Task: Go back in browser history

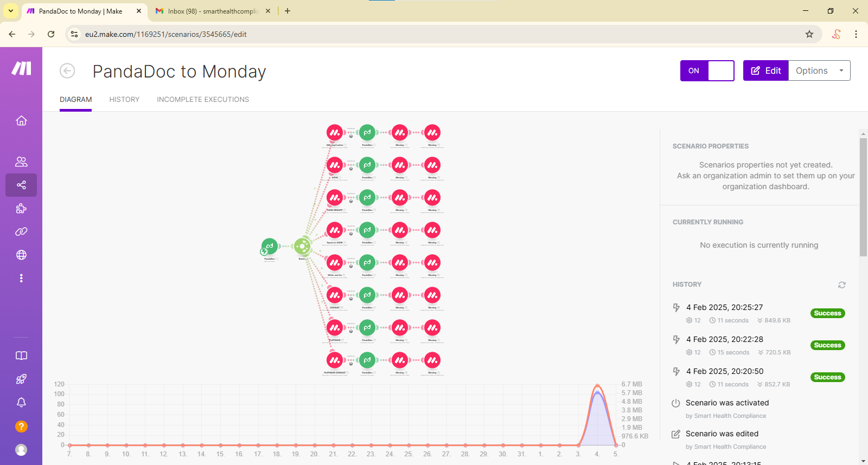Action: (12, 34)
